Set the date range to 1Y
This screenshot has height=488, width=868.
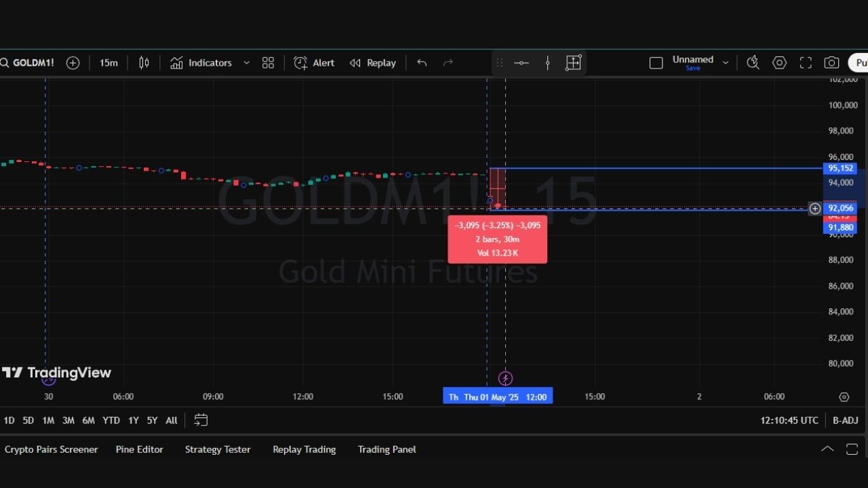pyautogui.click(x=134, y=420)
